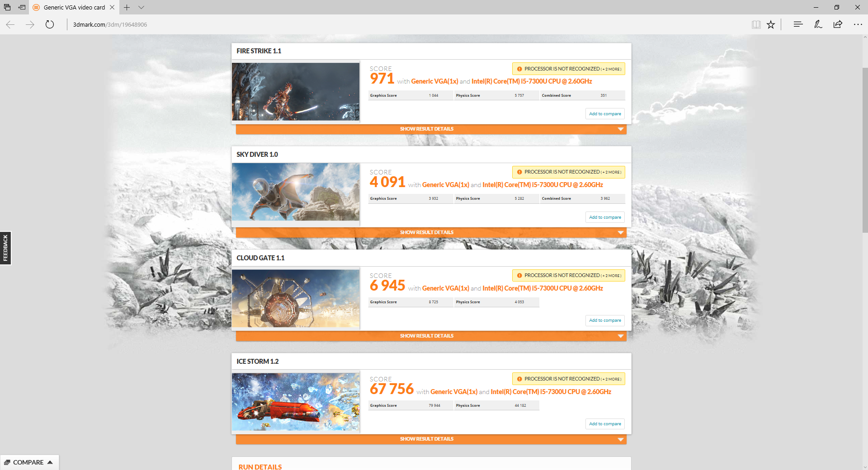Select the Sky Diver score 4 091
The image size is (868, 470).
(x=387, y=182)
